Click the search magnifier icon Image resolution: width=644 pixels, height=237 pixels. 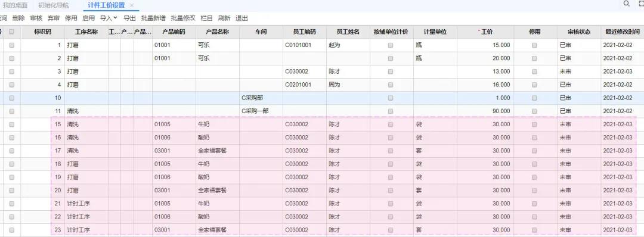(x=626, y=4)
